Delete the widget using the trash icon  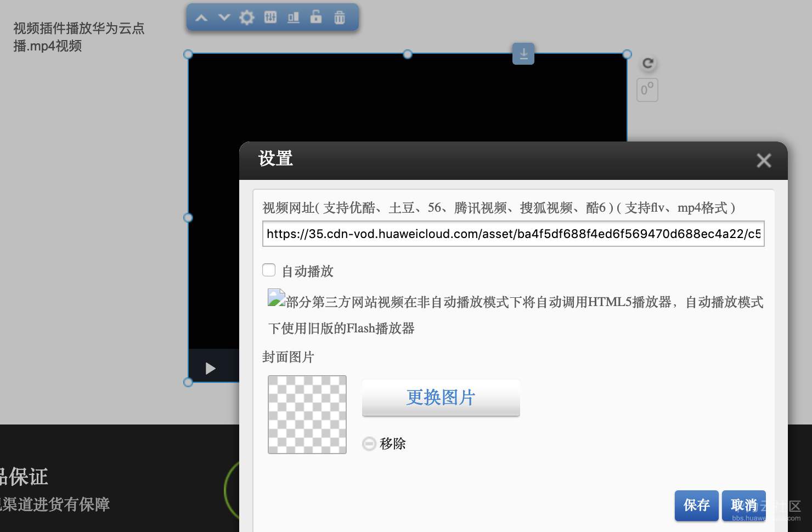340,17
